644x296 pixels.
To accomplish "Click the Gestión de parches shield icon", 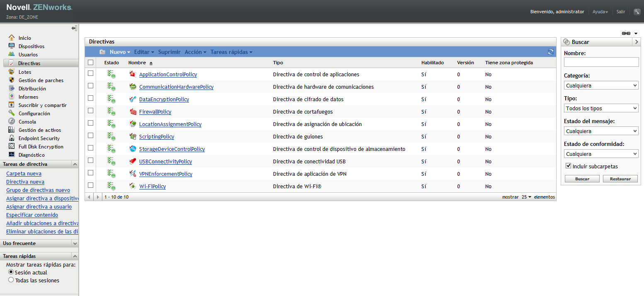I will click(12, 80).
